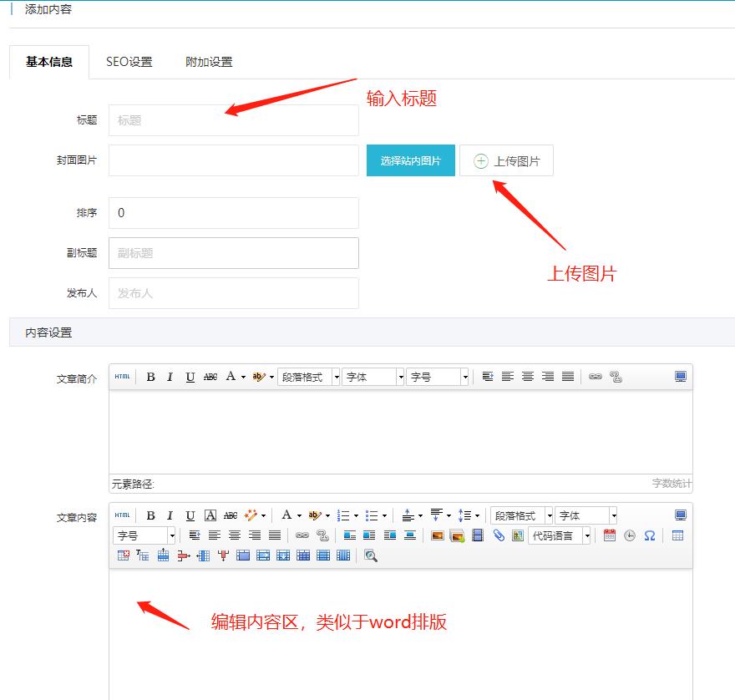Toggle italic in the 文章内容 toolbar

pos(170,515)
